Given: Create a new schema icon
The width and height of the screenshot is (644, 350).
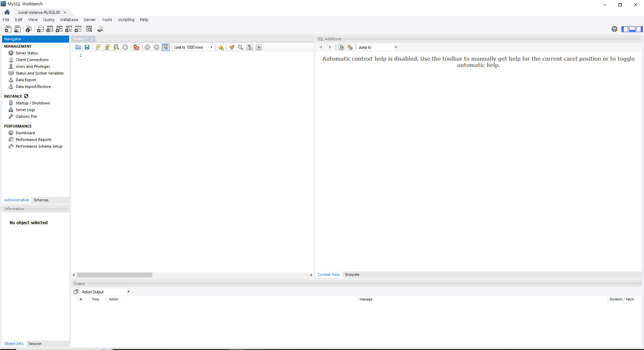Looking at the screenshot, I should click(40, 29).
